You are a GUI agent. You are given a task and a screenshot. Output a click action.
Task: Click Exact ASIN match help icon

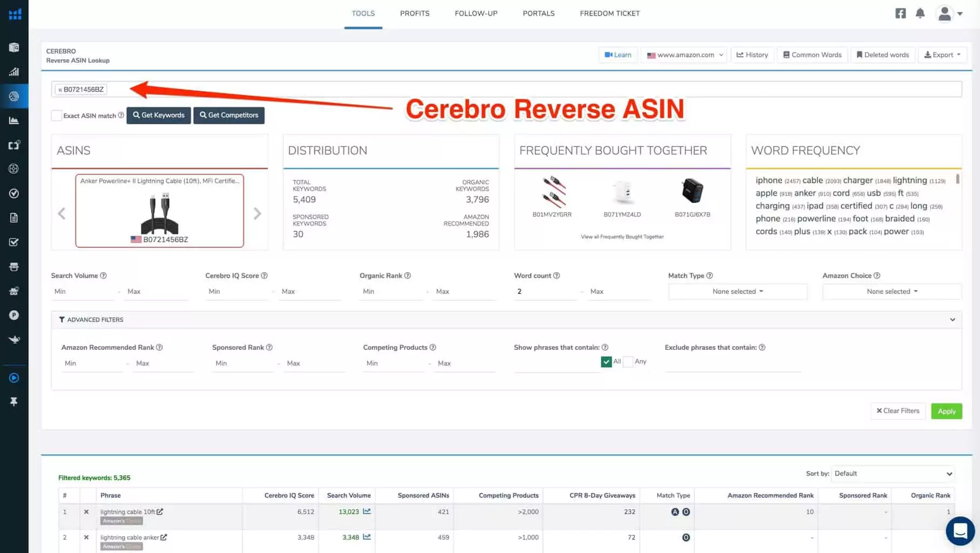click(121, 115)
